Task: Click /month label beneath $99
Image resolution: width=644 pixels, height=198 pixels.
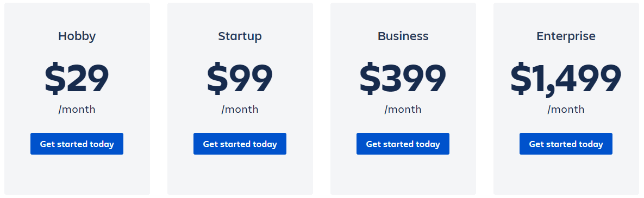Action: tap(240, 110)
